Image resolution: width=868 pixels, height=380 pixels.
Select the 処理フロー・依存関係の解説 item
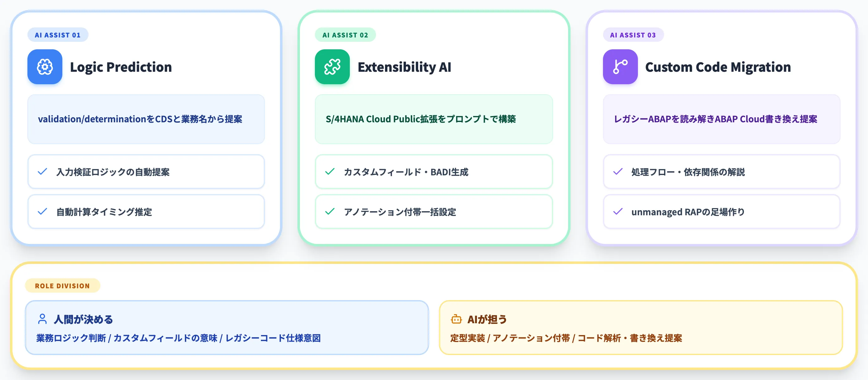(722, 172)
